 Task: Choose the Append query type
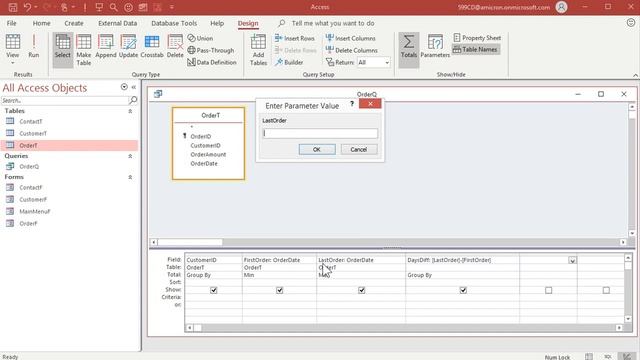coord(106,46)
